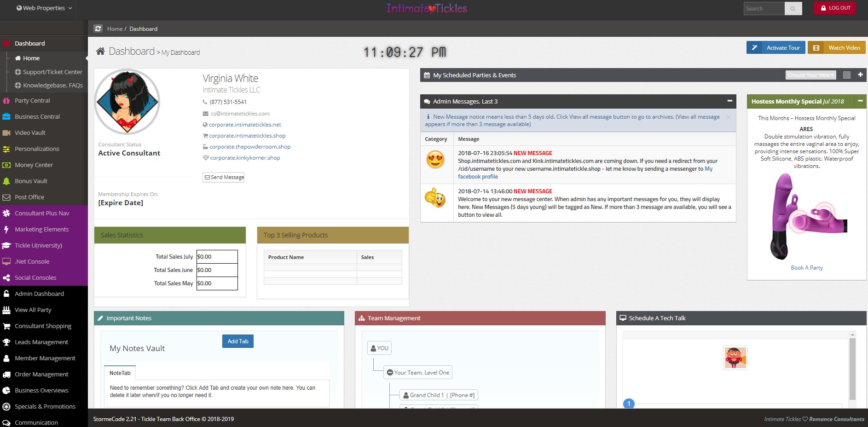Click the Watch Video button
Viewport: 868px width, 427px height.
click(837, 48)
